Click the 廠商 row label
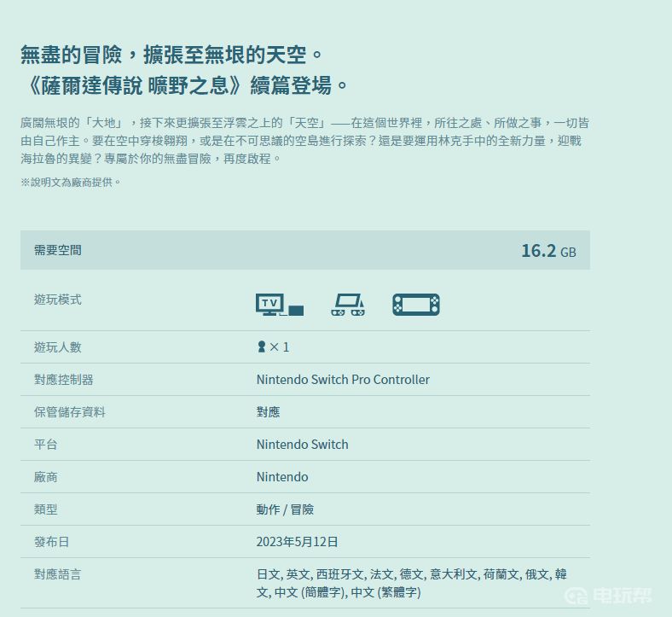The image size is (672, 617). tap(46, 477)
